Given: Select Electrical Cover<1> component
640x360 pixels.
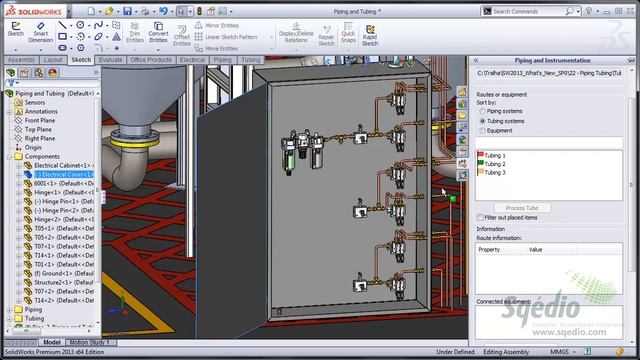Looking at the screenshot, I should [x=64, y=175].
